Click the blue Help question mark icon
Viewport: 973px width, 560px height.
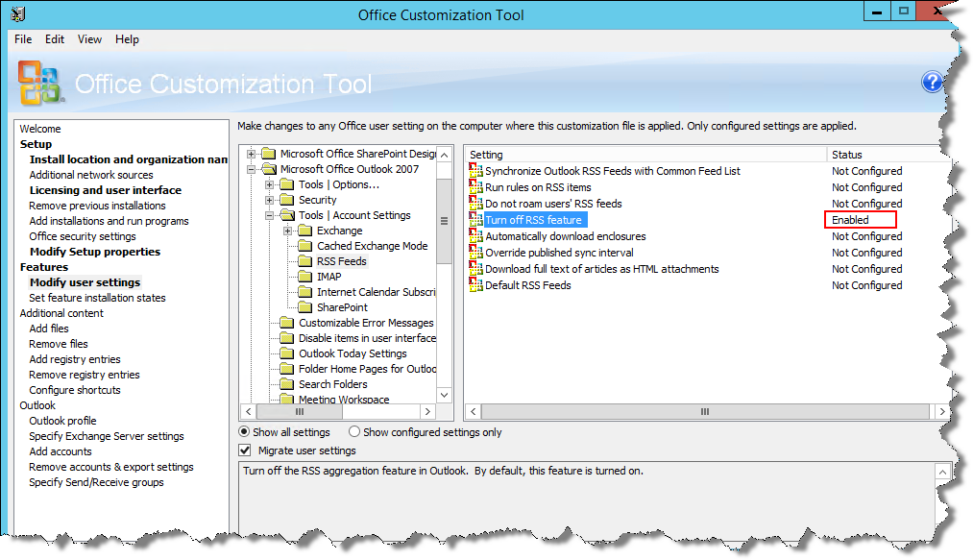[932, 82]
